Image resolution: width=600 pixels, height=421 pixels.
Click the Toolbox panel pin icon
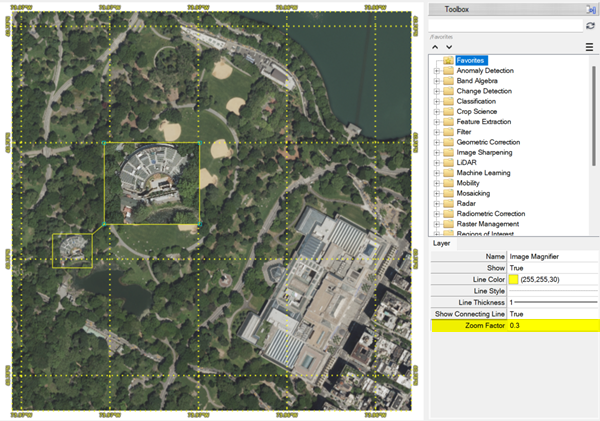pos(590,9)
